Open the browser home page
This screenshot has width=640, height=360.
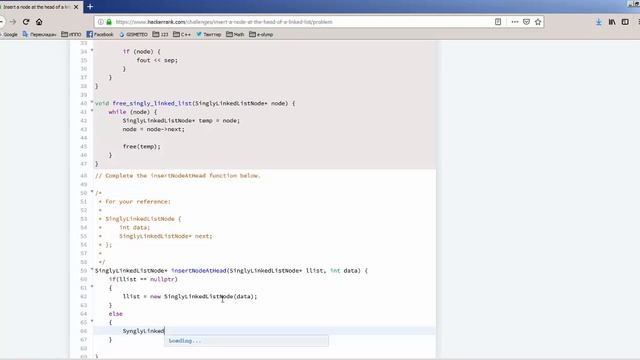tap(39, 22)
